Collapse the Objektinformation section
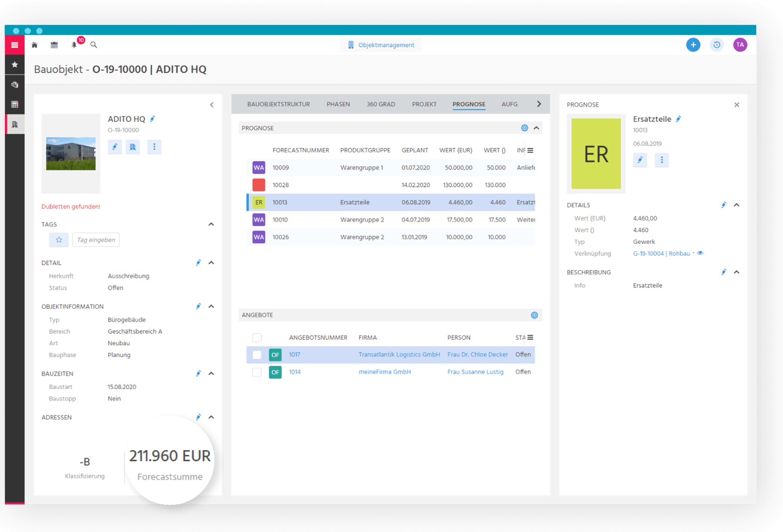The width and height of the screenshot is (783, 532). pos(211,306)
